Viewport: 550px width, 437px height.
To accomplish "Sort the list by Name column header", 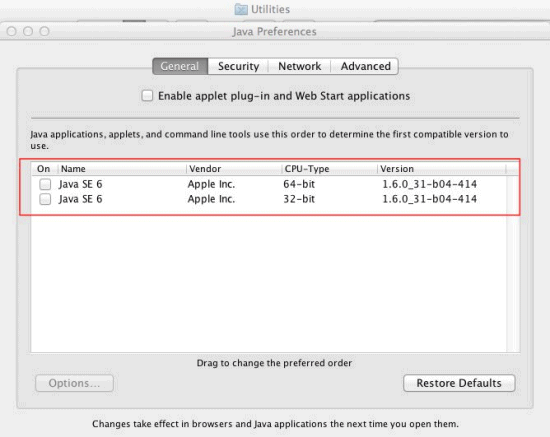I will [x=122, y=169].
